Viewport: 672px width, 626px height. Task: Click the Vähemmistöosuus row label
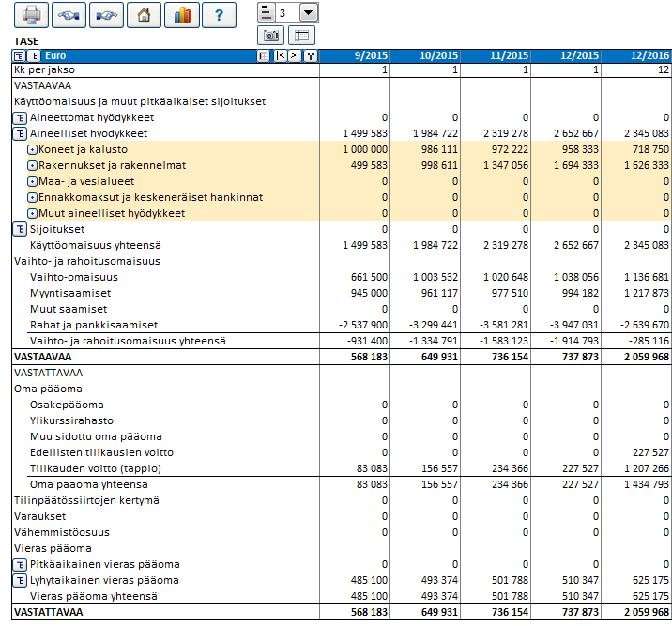tap(62, 532)
